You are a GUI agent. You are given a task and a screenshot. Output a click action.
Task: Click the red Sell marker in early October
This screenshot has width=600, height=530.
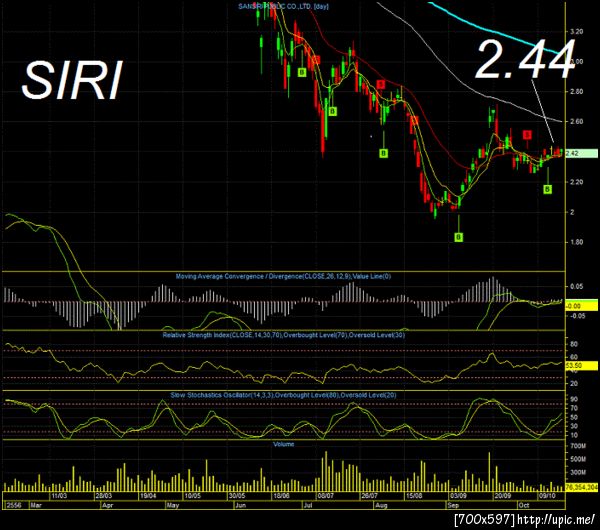coord(528,135)
